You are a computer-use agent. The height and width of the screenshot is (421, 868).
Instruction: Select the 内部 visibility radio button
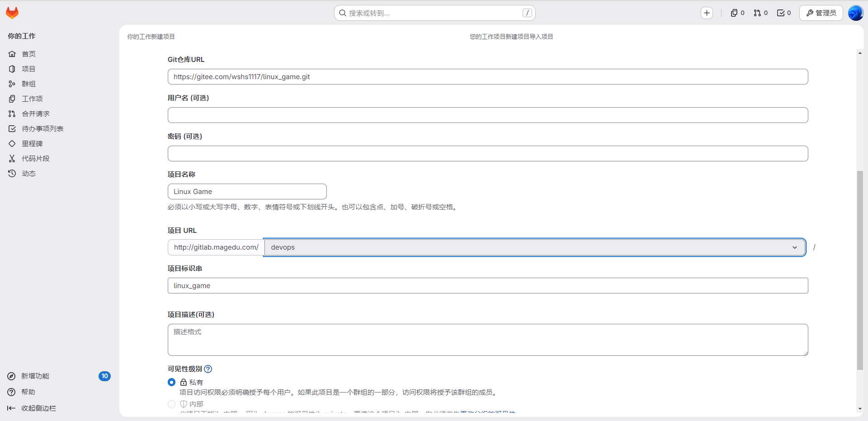172,404
